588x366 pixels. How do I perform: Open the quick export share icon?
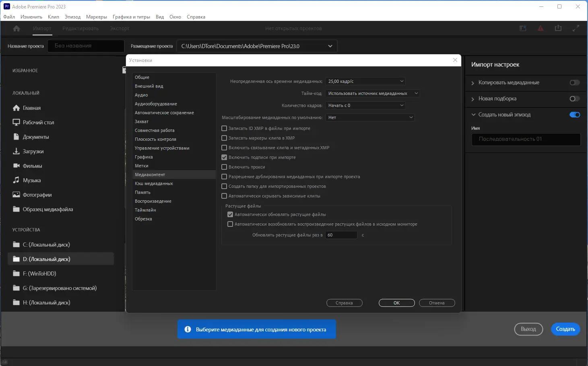[x=558, y=28]
